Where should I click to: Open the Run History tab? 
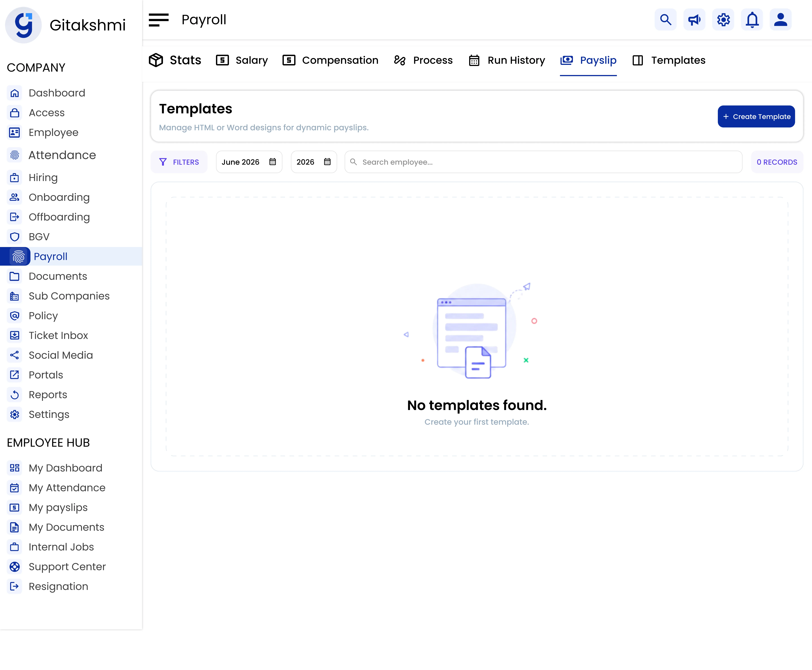[x=507, y=60]
